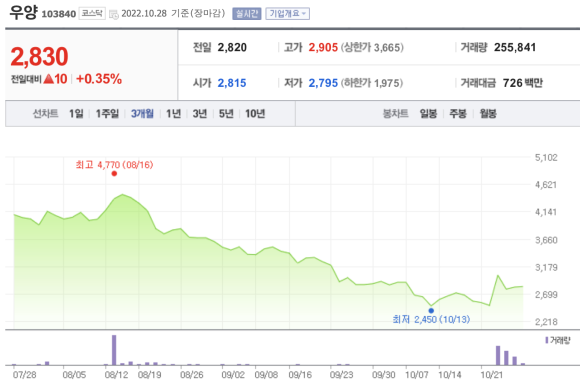Select the 3개월 line chart tab
This screenshot has height=392, width=580.
(x=142, y=114)
